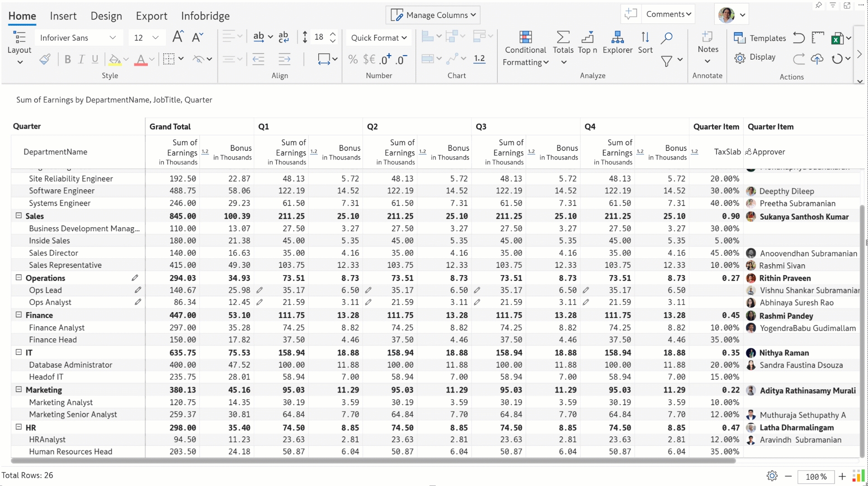Open the Conditional Formatting menu
The width and height of the screenshot is (868, 486).
pyautogui.click(x=525, y=49)
